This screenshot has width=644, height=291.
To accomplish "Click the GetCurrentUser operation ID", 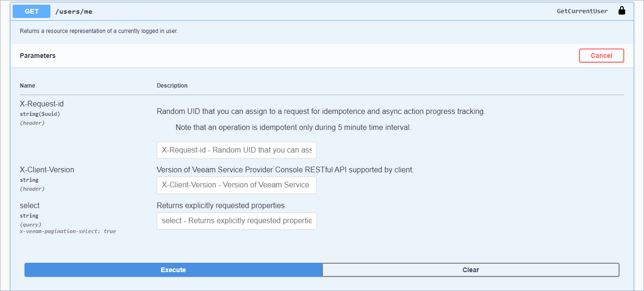I will [582, 11].
